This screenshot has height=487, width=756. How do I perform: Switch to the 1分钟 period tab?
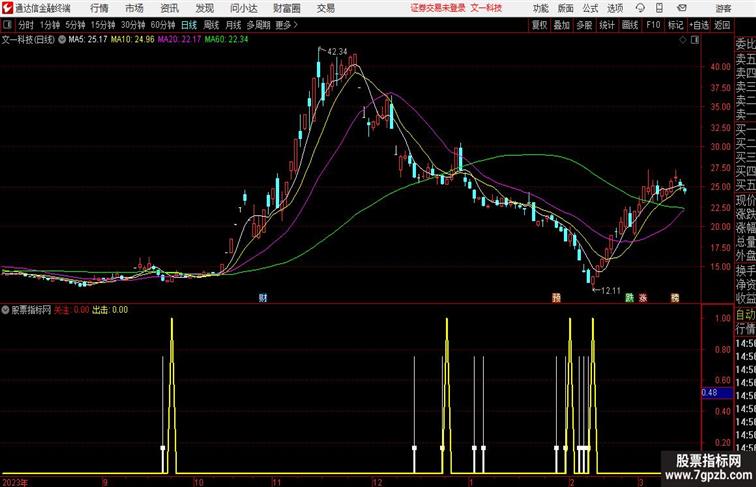pyautogui.click(x=49, y=25)
